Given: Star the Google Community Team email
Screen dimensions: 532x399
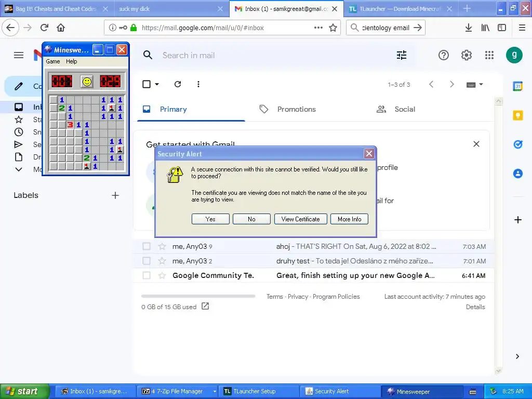Looking at the screenshot, I should click(x=162, y=275).
